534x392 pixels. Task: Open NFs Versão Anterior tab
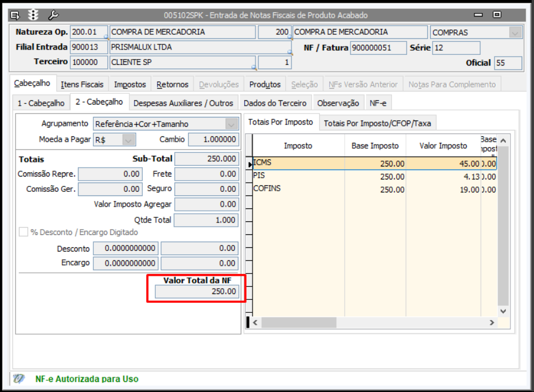[363, 84]
